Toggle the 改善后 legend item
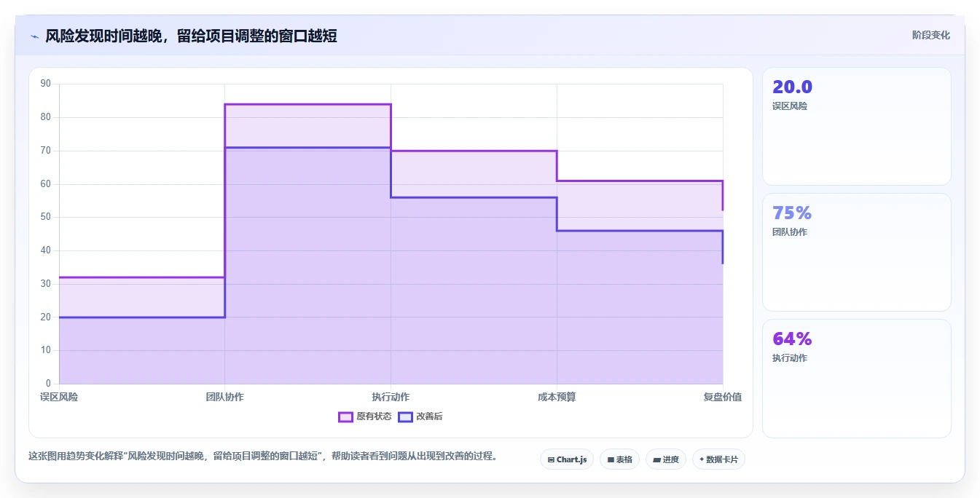Viewport: 980px width, 498px height. tap(420, 416)
